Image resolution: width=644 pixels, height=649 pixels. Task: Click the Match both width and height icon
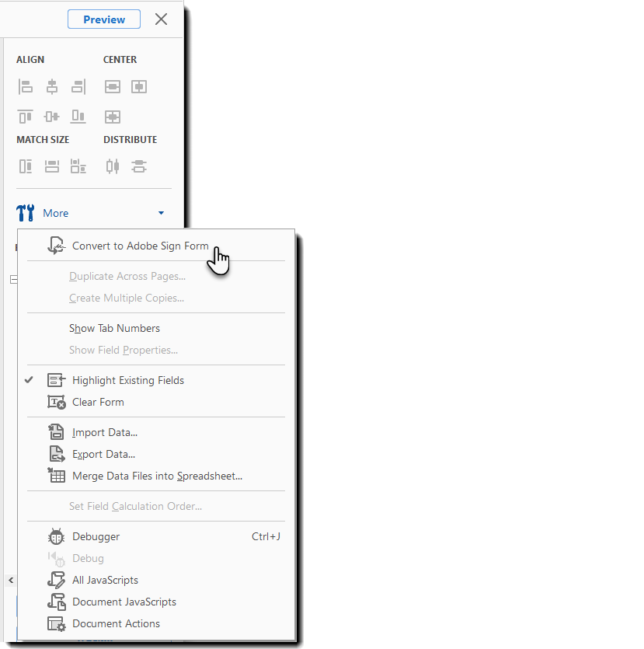click(78, 166)
